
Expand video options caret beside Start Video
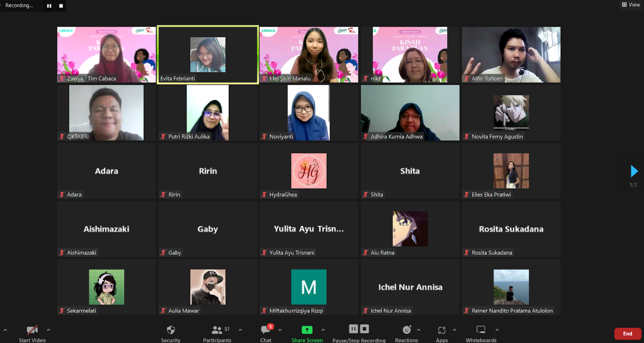click(x=48, y=330)
